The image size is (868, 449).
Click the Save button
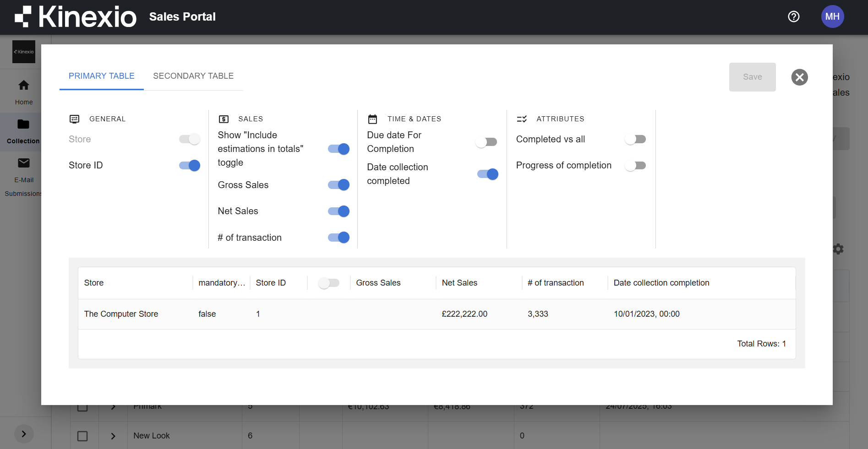[x=752, y=77]
